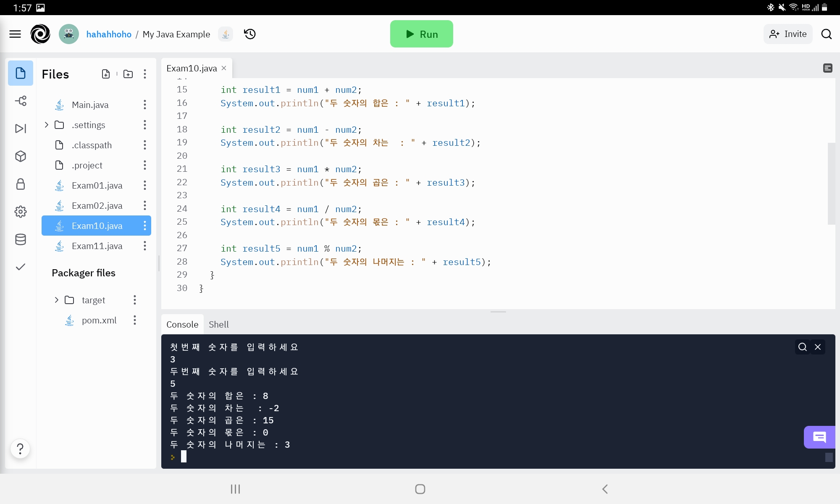Open the hamburger main menu

[15, 34]
